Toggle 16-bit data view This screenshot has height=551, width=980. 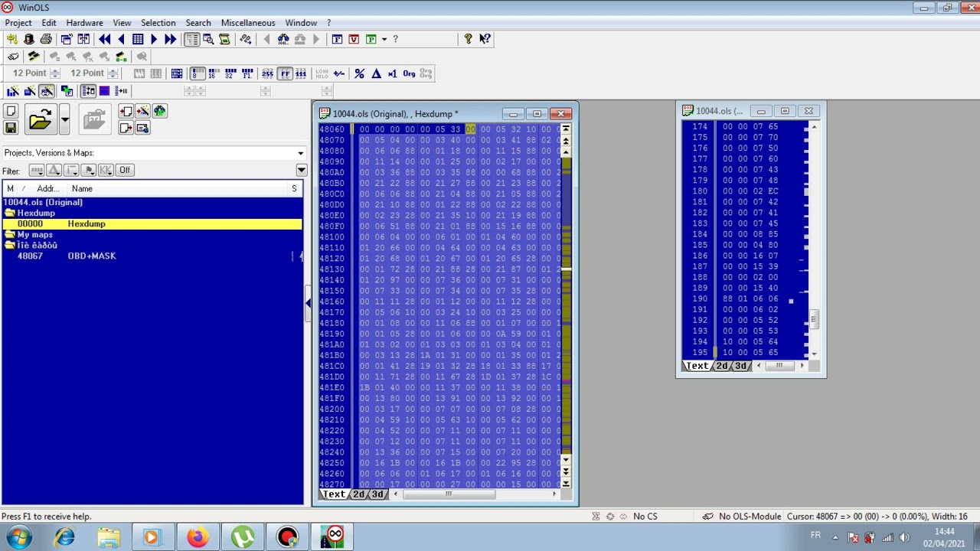[x=213, y=73]
